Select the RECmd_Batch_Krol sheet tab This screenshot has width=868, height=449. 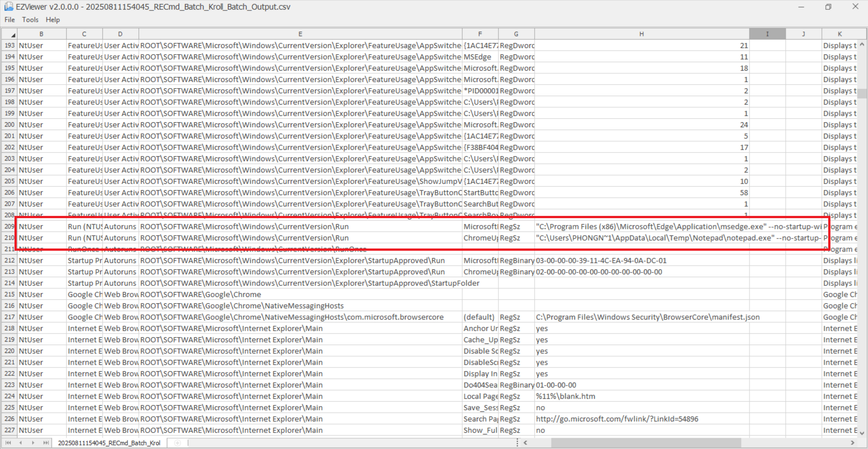(109, 443)
